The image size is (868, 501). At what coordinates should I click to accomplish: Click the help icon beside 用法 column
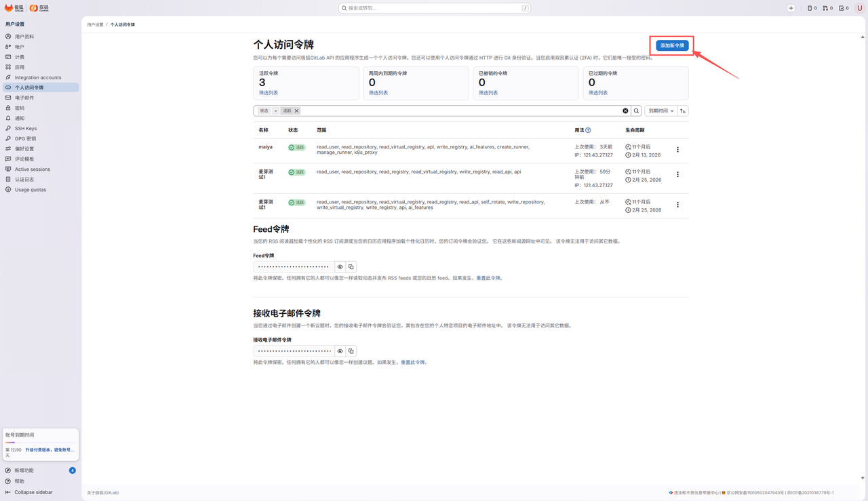click(x=588, y=130)
